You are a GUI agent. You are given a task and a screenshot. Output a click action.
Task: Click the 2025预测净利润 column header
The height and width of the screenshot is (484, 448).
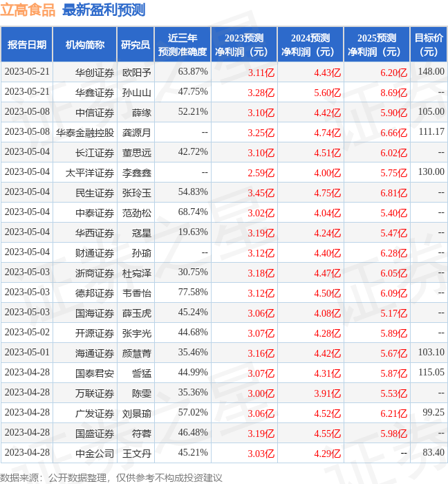pyautogui.click(x=377, y=45)
